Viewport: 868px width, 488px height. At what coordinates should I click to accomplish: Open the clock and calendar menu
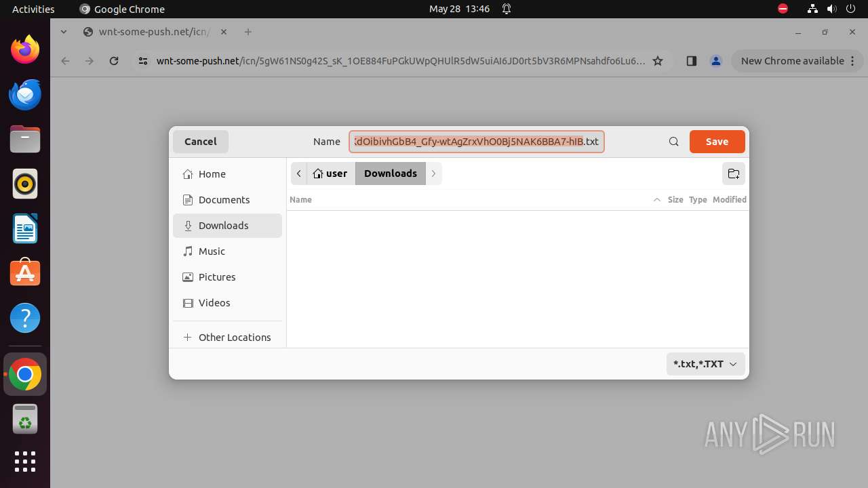tap(459, 9)
